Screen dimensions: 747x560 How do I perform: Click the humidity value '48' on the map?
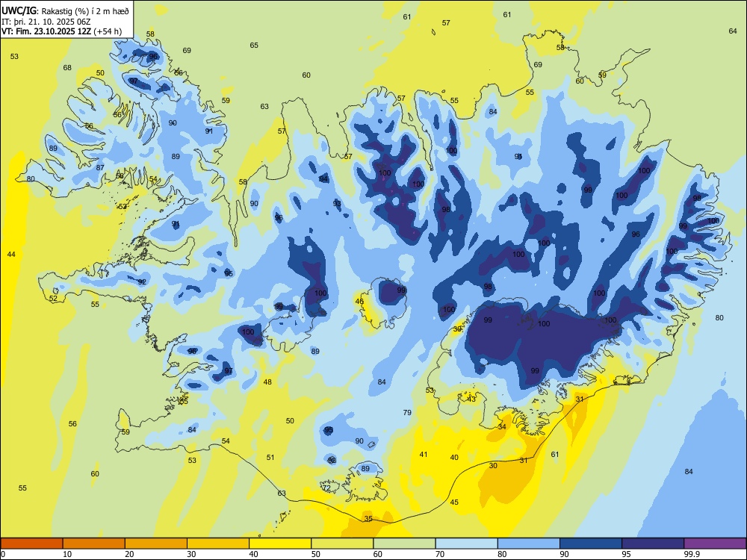[x=267, y=382]
